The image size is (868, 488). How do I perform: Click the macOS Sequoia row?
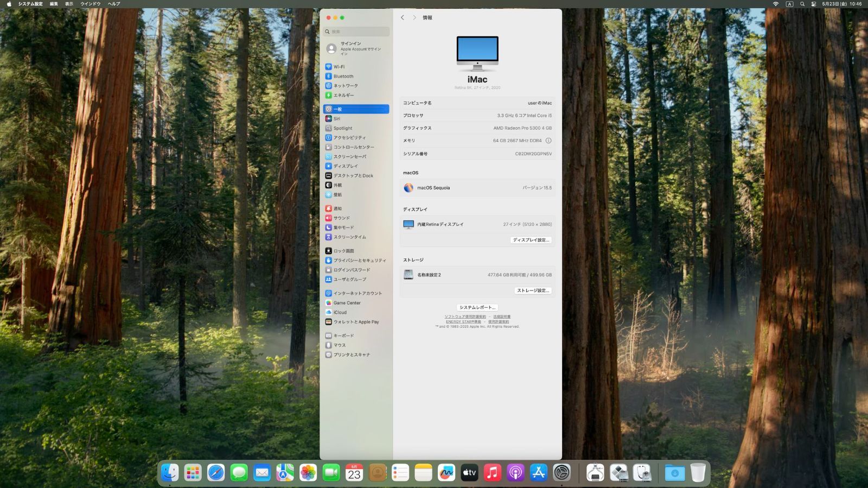point(477,188)
